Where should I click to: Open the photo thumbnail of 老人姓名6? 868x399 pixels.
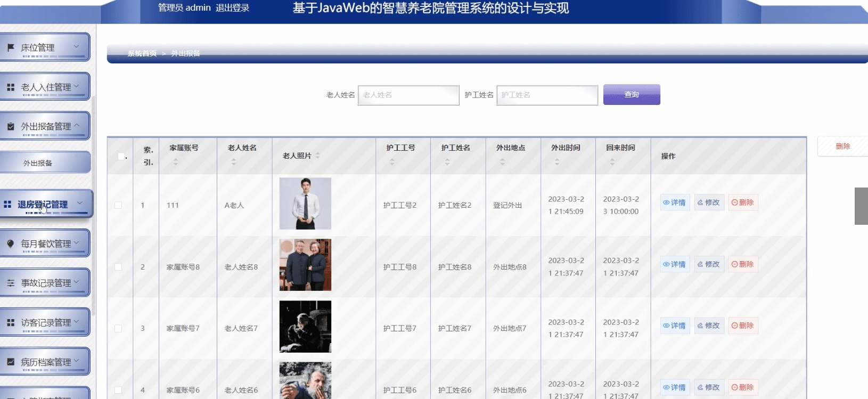[x=305, y=381]
